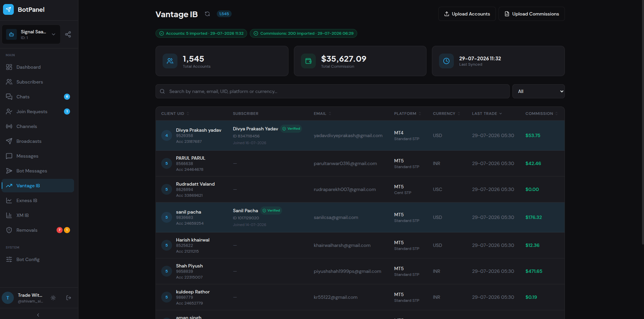Viewport: 644px width, 319px height.
Task: Sort by Last Trade column
Action: (x=487, y=114)
